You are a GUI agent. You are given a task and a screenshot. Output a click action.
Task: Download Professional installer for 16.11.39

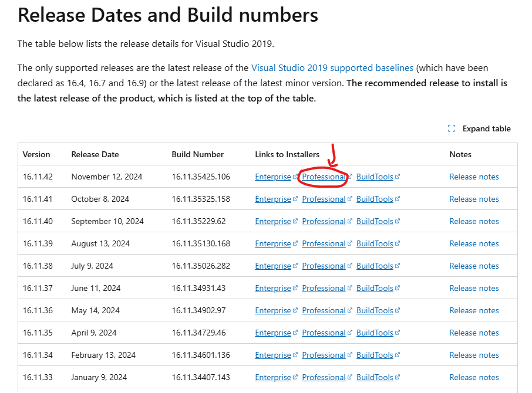pos(324,243)
